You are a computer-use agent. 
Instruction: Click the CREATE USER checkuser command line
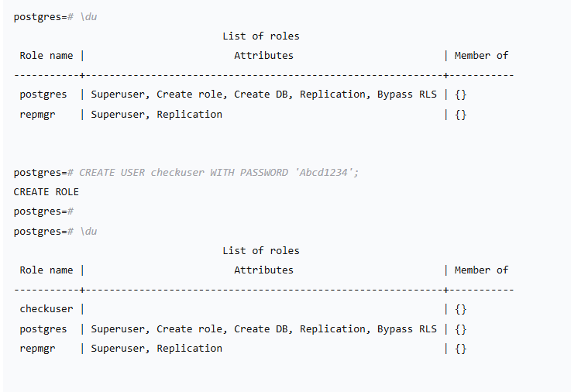point(186,172)
